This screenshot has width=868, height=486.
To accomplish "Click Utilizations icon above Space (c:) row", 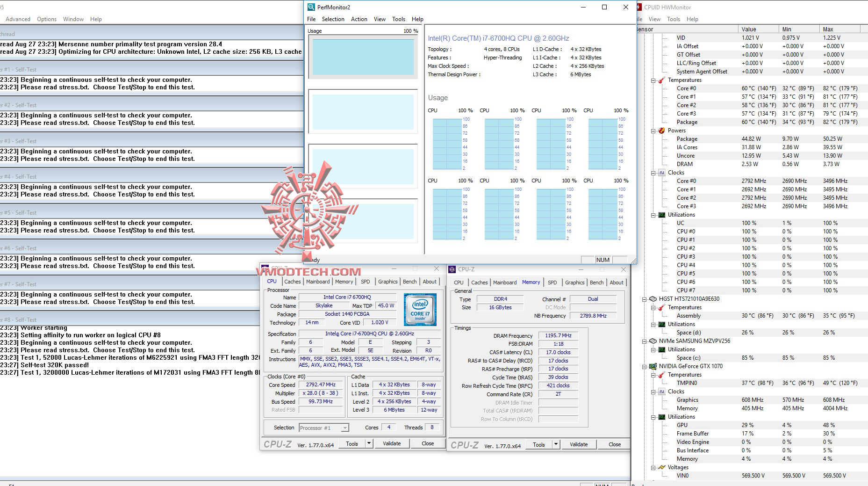I will click(x=661, y=349).
